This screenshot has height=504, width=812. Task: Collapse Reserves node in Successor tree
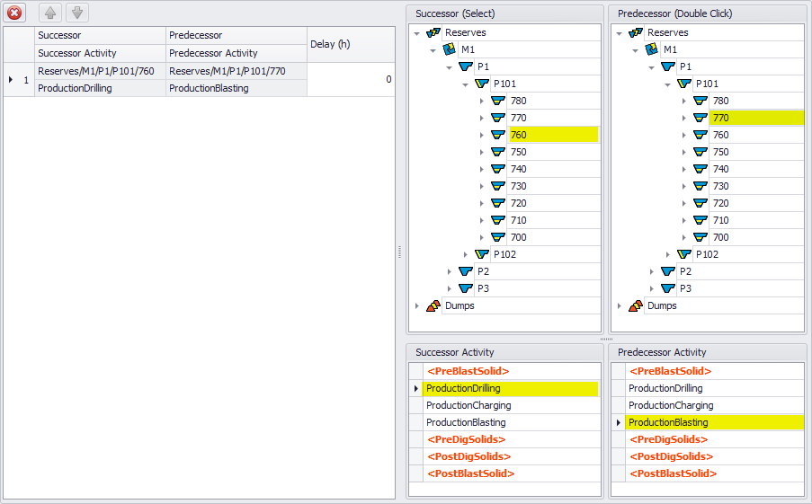416,32
